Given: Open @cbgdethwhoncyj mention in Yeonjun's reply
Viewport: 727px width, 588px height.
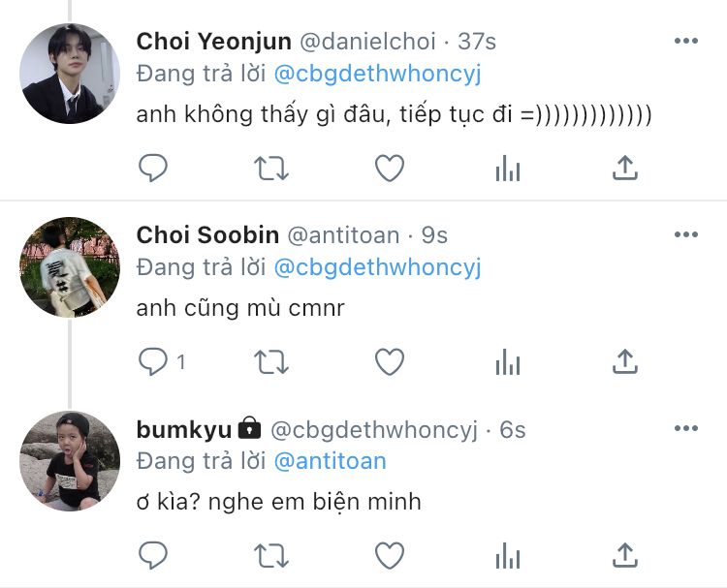Looking at the screenshot, I should (377, 75).
